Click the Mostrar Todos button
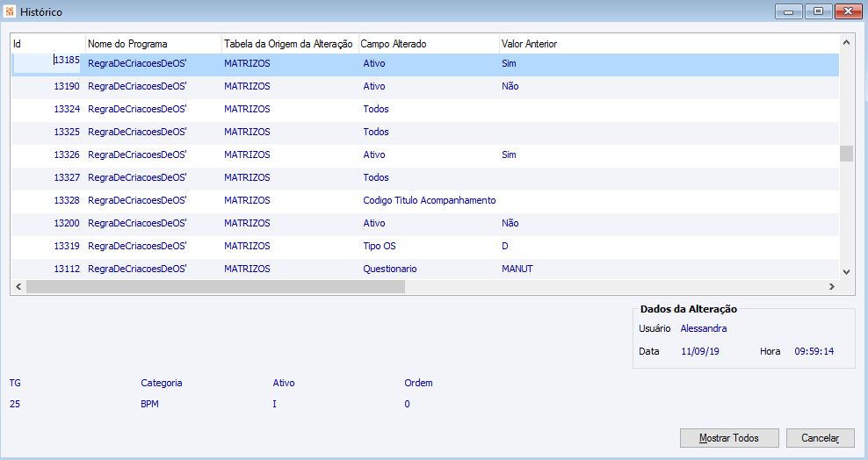Viewport: 868px width, 460px height. pyautogui.click(x=729, y=438)
